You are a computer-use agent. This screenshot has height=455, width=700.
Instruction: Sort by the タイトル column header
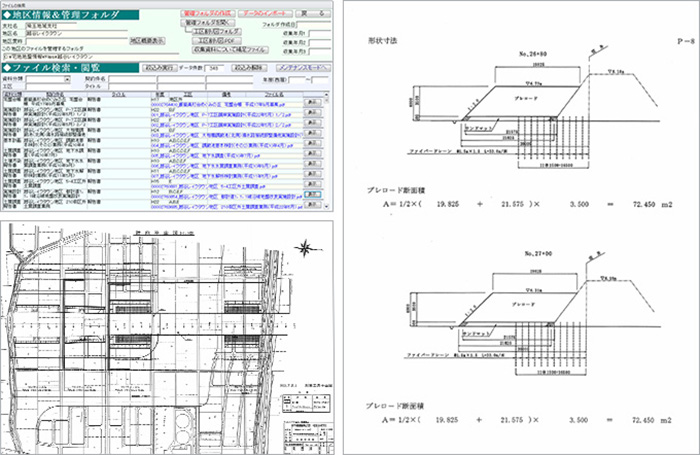click(x=119, y=95)
